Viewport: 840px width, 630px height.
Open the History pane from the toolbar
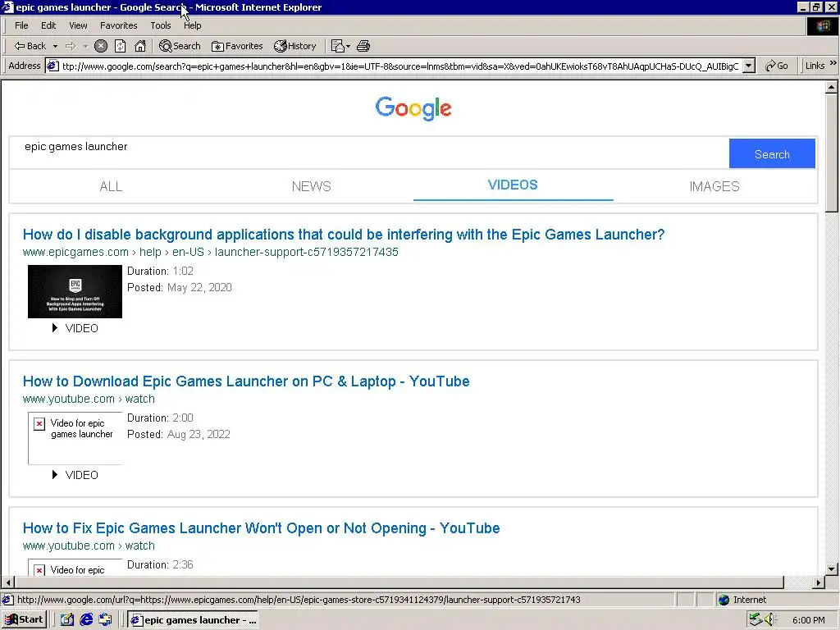click(x=295, y=46)
